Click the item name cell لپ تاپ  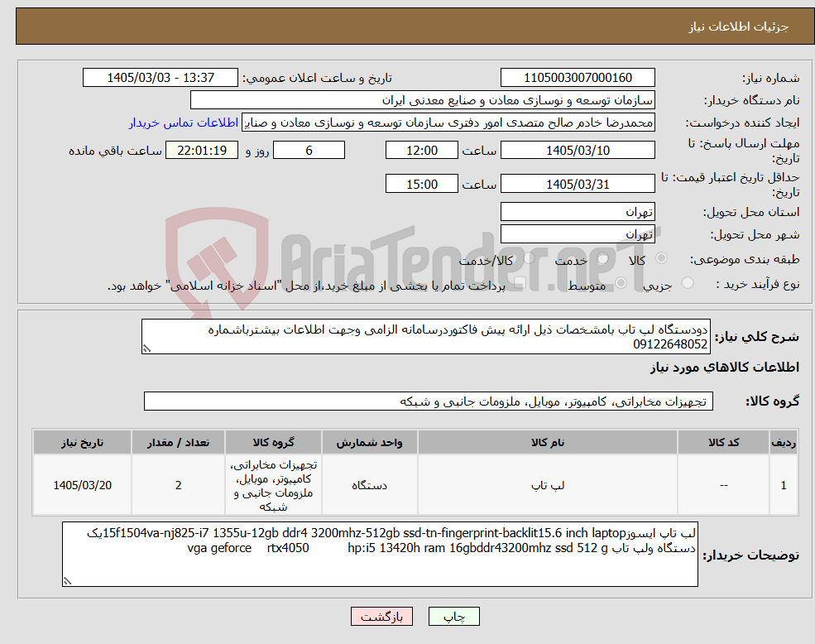[547, 485]
